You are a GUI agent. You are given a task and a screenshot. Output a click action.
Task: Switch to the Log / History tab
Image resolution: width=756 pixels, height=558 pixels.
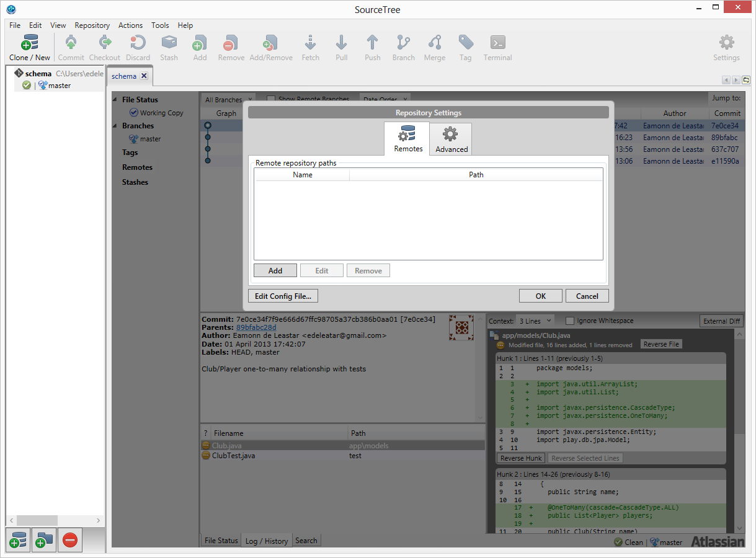[x=267, y=541]
